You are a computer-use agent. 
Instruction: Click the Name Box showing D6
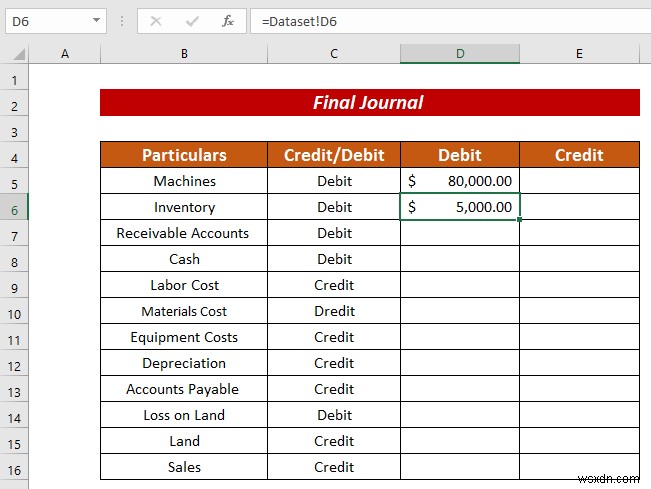click(56, 21)
